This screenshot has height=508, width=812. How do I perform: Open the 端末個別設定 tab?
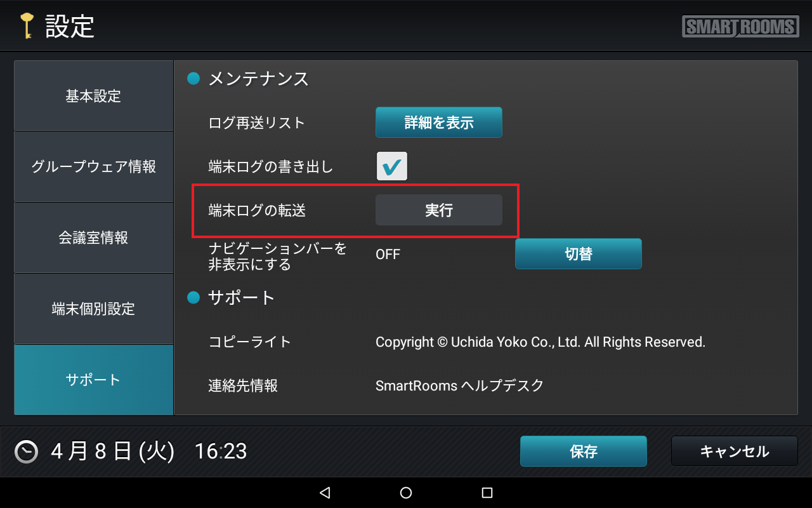click(x=93, y=309)
